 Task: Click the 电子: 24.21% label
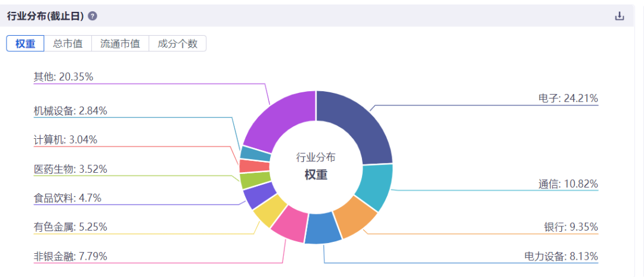(568, 98)
